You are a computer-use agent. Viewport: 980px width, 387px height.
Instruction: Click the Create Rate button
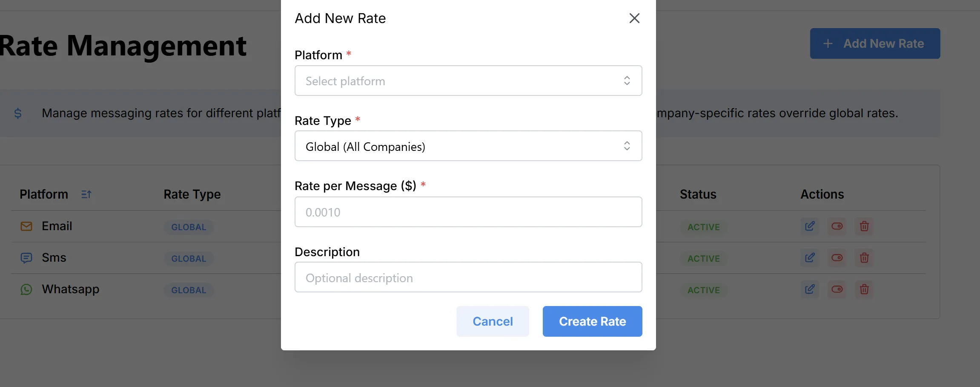pos(592,321)
